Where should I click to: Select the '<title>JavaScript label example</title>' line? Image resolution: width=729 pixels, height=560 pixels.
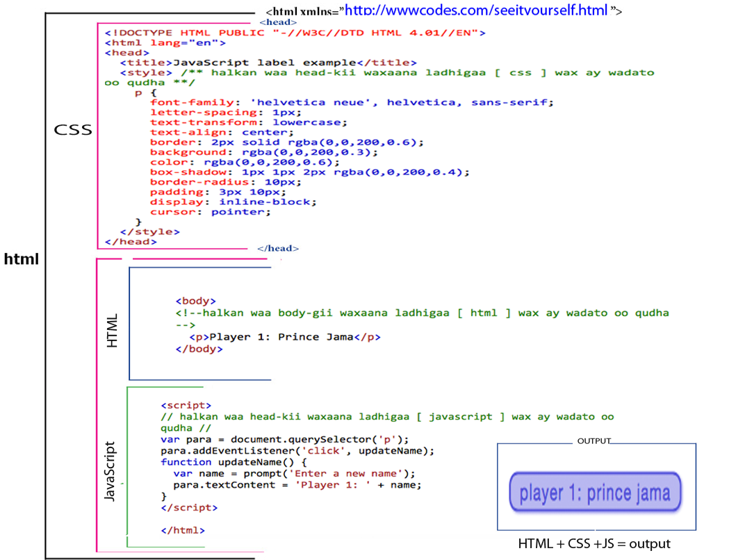[268, 63]
